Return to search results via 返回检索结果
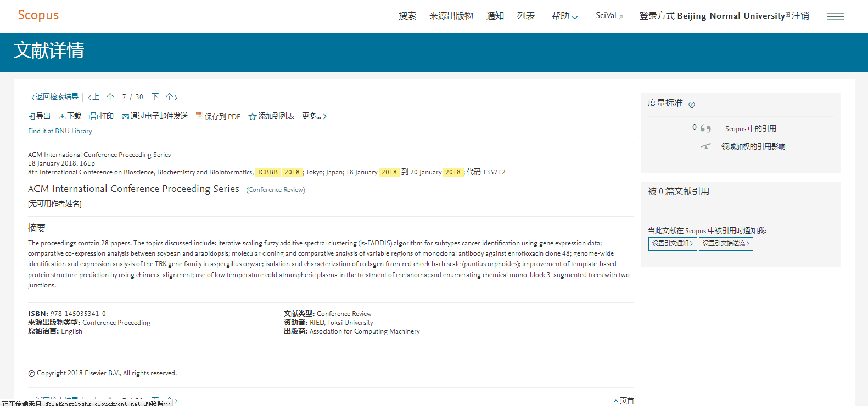Viewport: 868px width, 406px height. coord(54,97)
